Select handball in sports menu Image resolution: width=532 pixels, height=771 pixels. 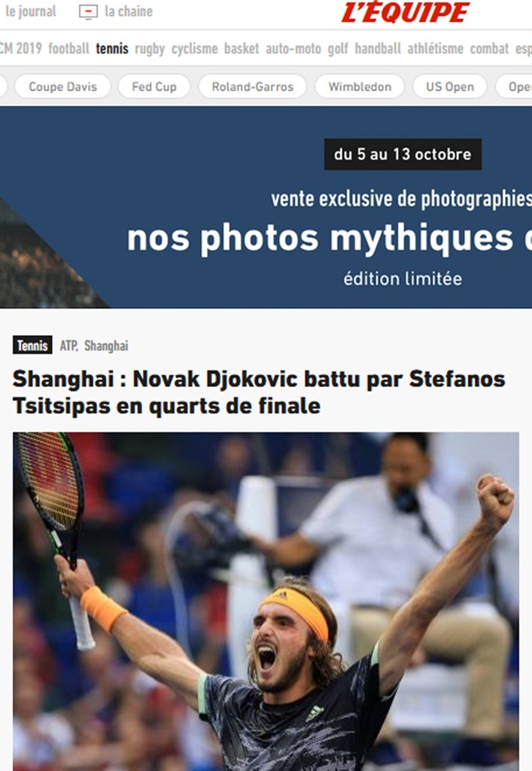pos(378,49)
